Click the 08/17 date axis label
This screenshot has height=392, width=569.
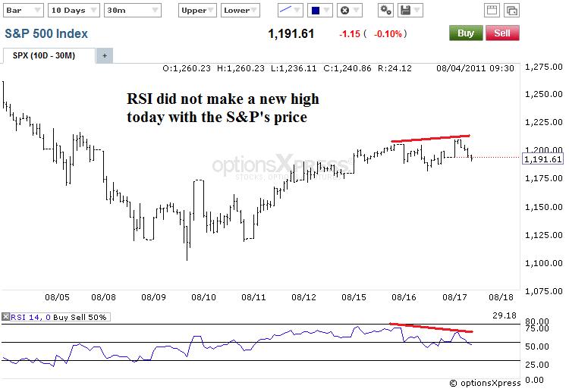pyautogui.click(x=454, y=297)
